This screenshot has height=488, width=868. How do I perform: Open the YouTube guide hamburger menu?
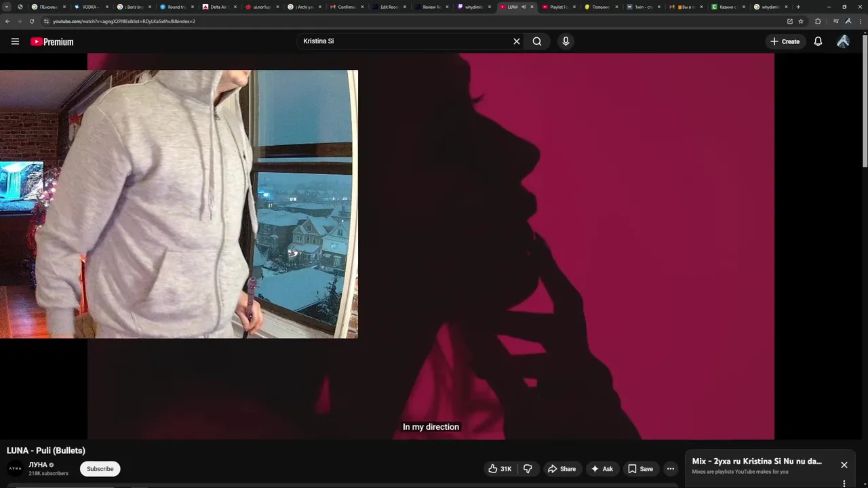tap(15, 41)
